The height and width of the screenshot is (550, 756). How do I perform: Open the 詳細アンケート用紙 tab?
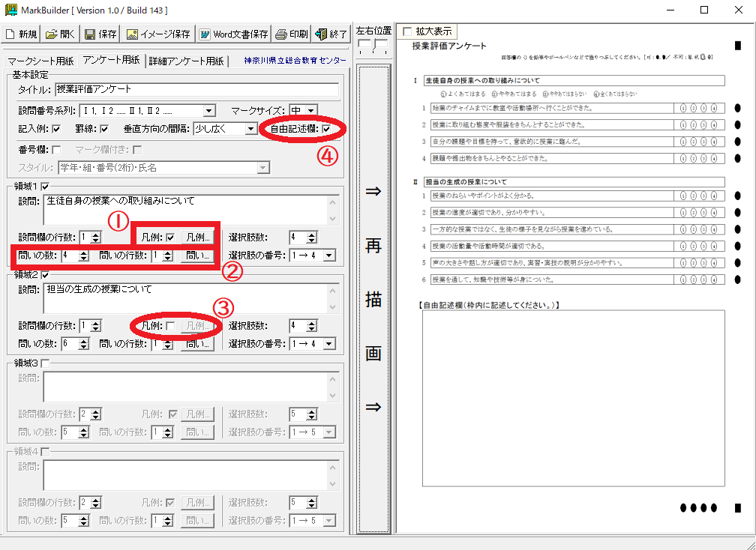pos(187,61)
